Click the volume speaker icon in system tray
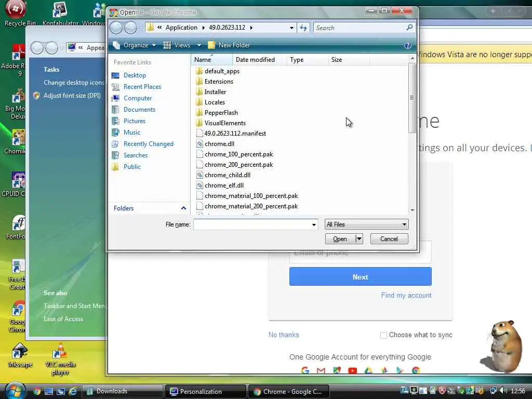The image size is (532, 399). 503,391
